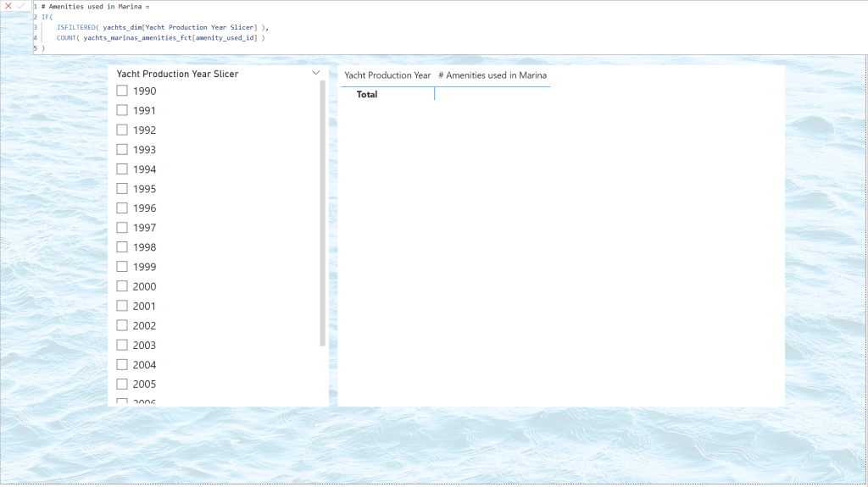Select the year 2000 checkbox
The width and height of the screenshot is (868, 487).
pos(122,286)
